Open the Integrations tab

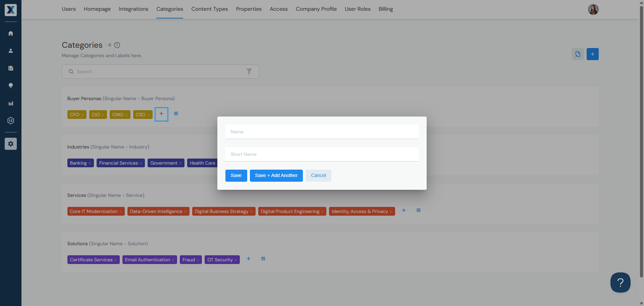coord(133,9)
